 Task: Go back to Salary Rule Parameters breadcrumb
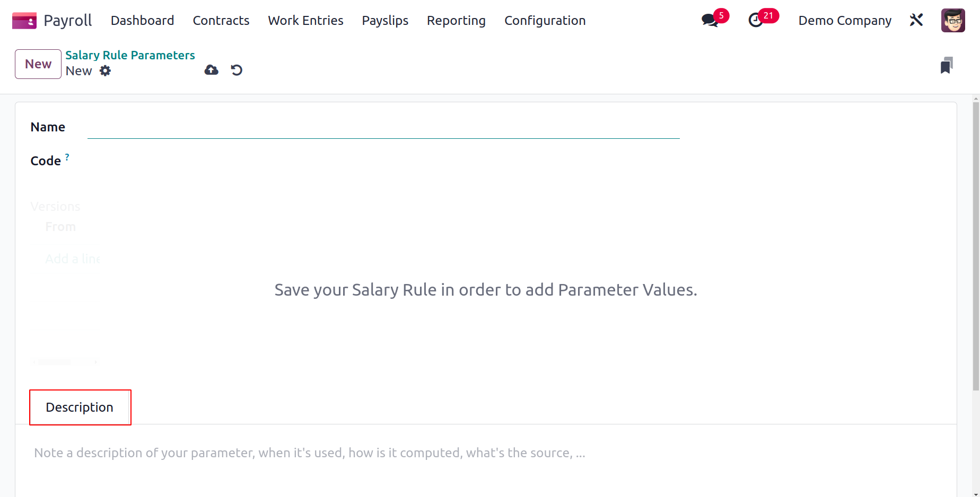pos(130,55)
